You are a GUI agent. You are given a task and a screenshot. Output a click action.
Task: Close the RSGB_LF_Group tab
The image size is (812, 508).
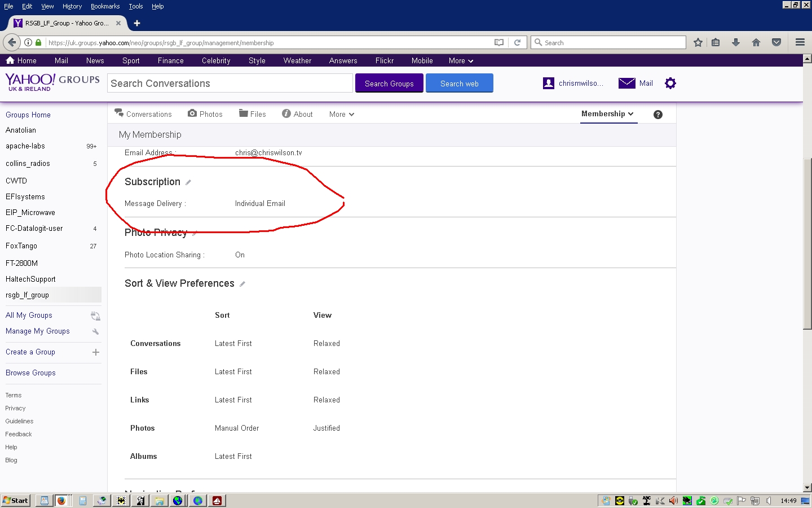tap(118, 23)
